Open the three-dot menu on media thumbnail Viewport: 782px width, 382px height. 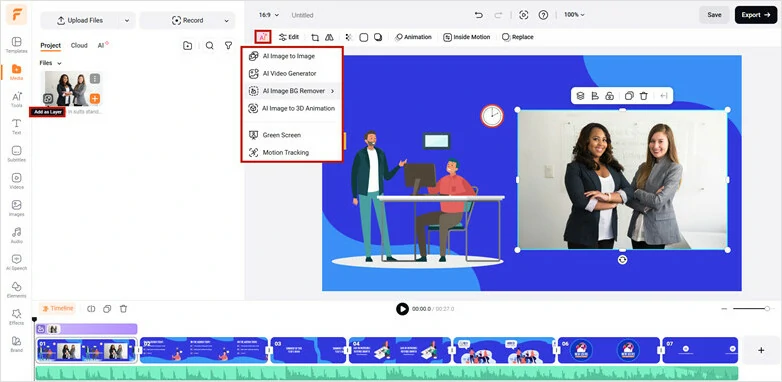95,78
